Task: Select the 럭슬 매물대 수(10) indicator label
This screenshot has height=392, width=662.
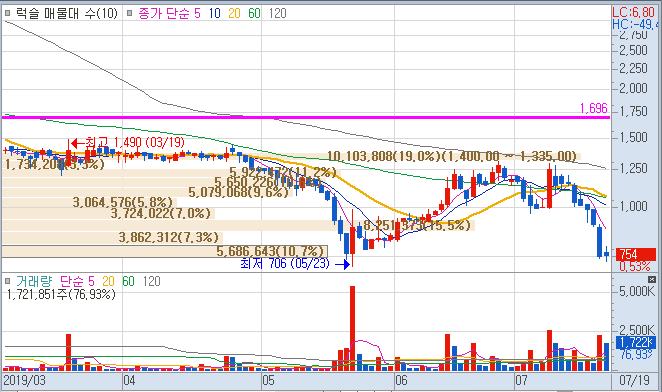Action: coord(67,14)
